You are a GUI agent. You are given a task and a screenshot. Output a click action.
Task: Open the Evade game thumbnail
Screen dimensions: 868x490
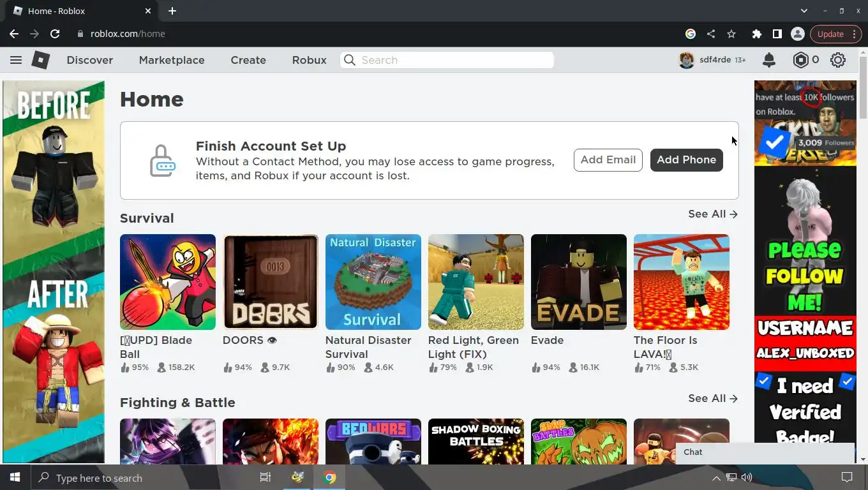(579, 282)
